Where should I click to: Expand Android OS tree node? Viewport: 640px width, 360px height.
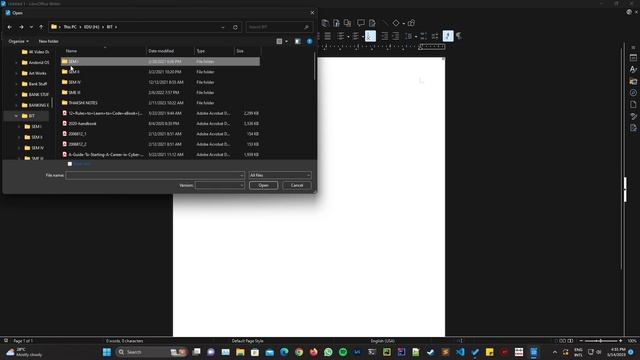16,63
